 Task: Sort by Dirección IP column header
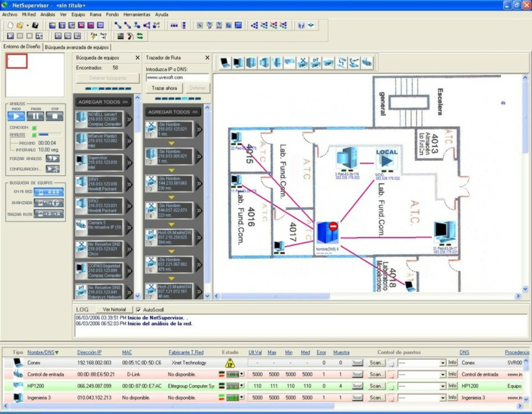pyautogui.click(x=89, y=352)
